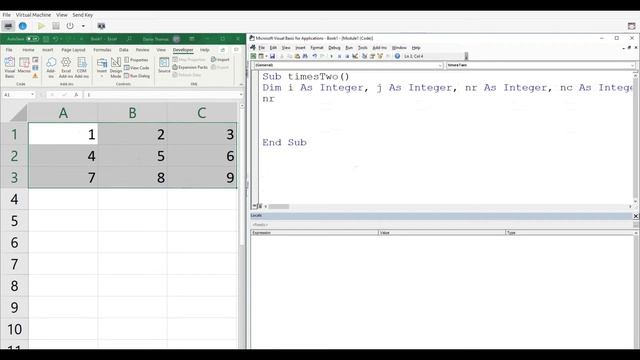Open the Send Key menu

[x=82, y=15]
